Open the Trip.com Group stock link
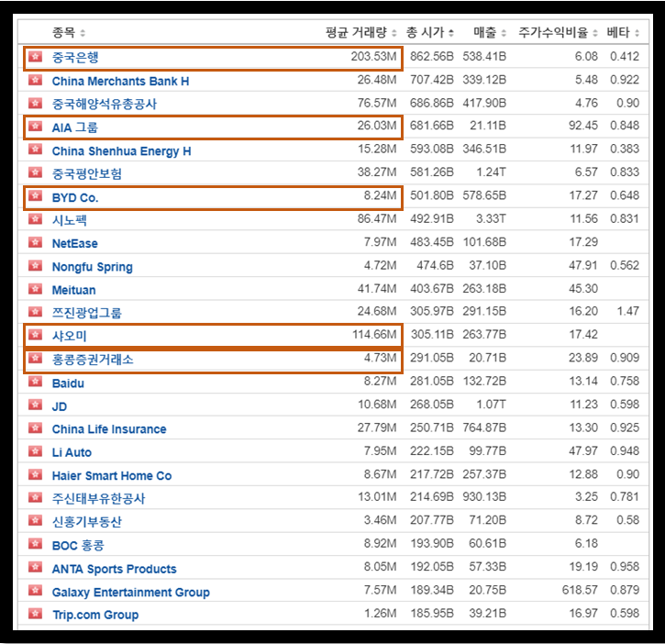The width and height of the screenshot is (665, 644). (95, 615)
